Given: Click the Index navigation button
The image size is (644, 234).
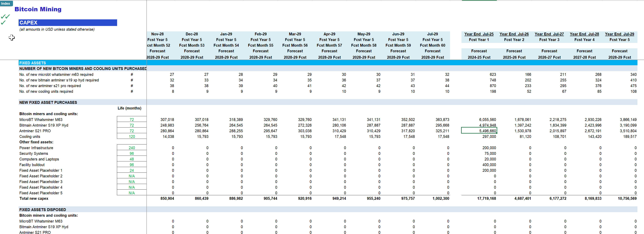Looking at the screenshot, I should (x=6, y=3).
